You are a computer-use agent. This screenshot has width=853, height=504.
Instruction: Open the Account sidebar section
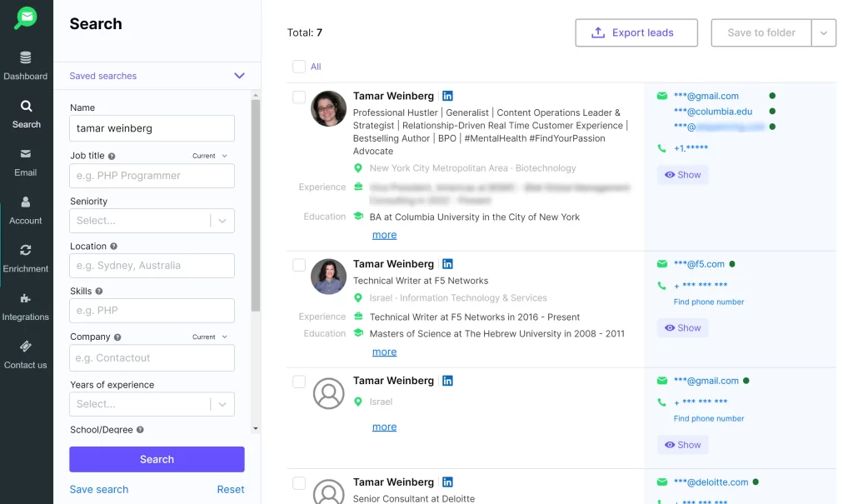click(x=26, y=211)
